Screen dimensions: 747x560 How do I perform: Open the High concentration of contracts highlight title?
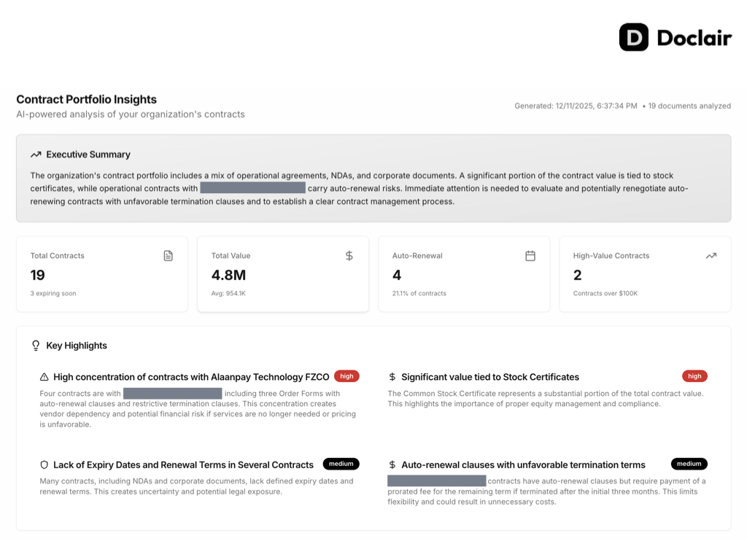click(191, 377)
